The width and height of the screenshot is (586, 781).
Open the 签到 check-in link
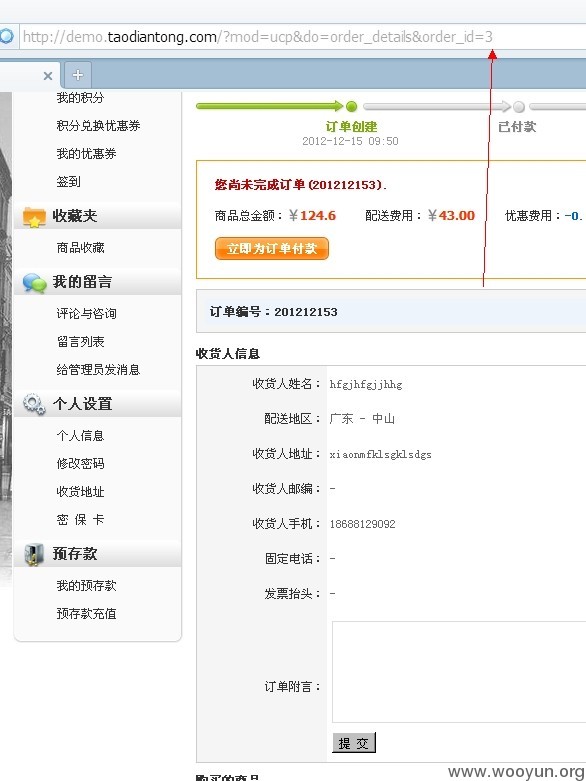68,181
